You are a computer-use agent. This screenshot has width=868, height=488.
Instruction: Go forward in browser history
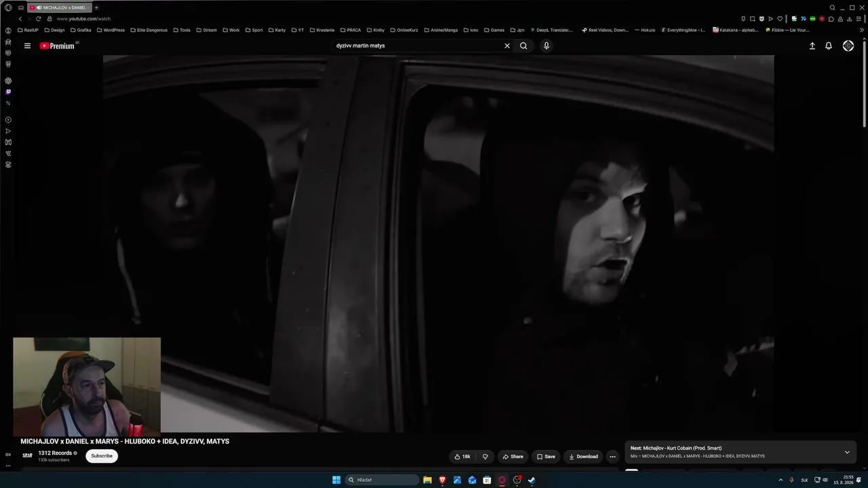(29, 19)
